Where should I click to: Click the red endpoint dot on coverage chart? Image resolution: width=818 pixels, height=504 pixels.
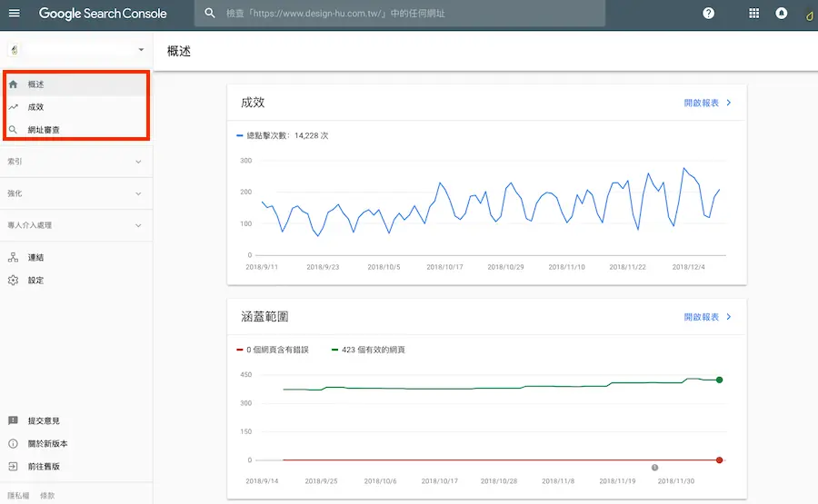tap(720, 460)
